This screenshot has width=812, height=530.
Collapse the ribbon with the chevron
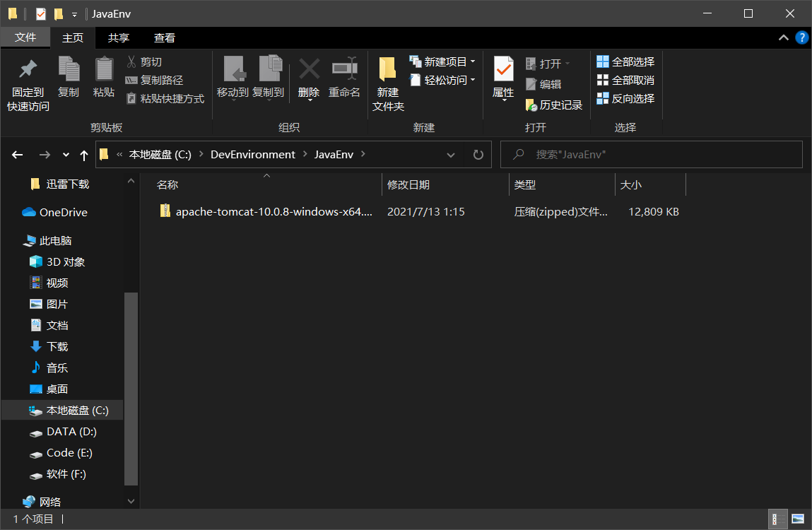coord(784,38)
